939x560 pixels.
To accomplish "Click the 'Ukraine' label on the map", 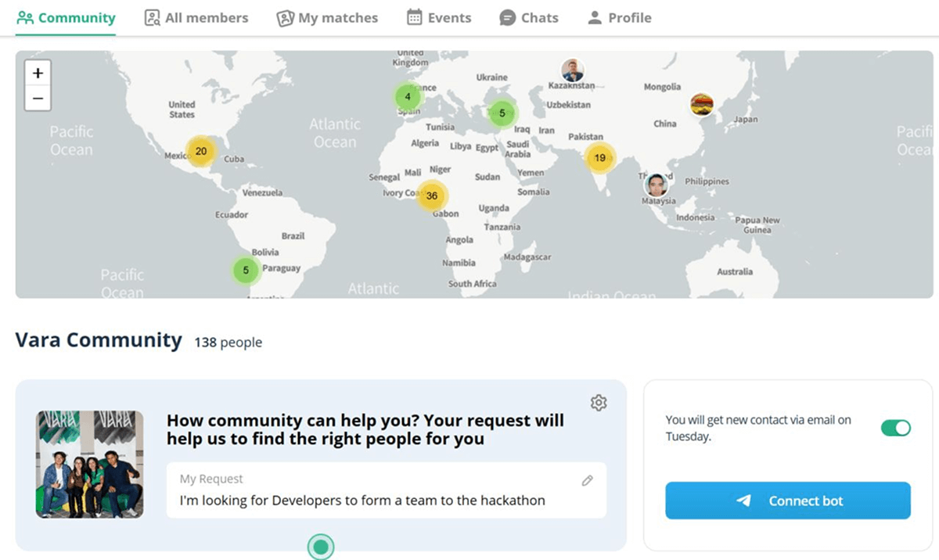I will point(492,77).
